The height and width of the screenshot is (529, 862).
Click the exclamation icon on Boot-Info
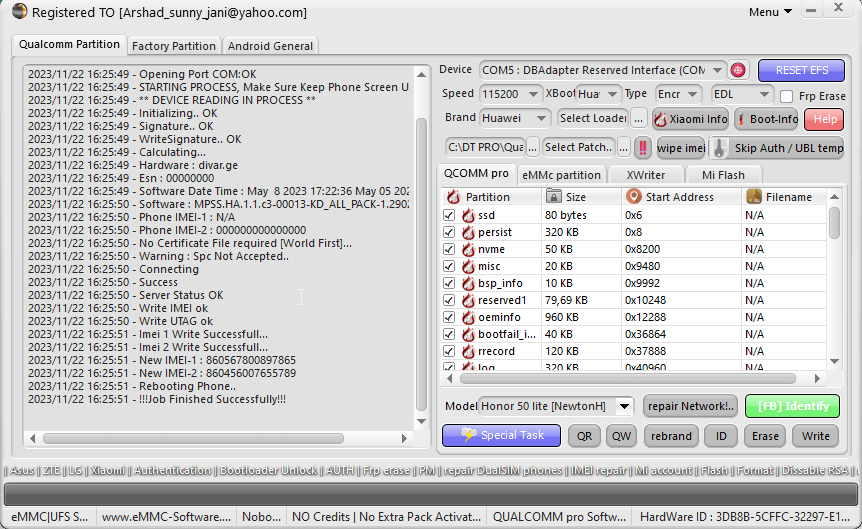coord(741,119)
